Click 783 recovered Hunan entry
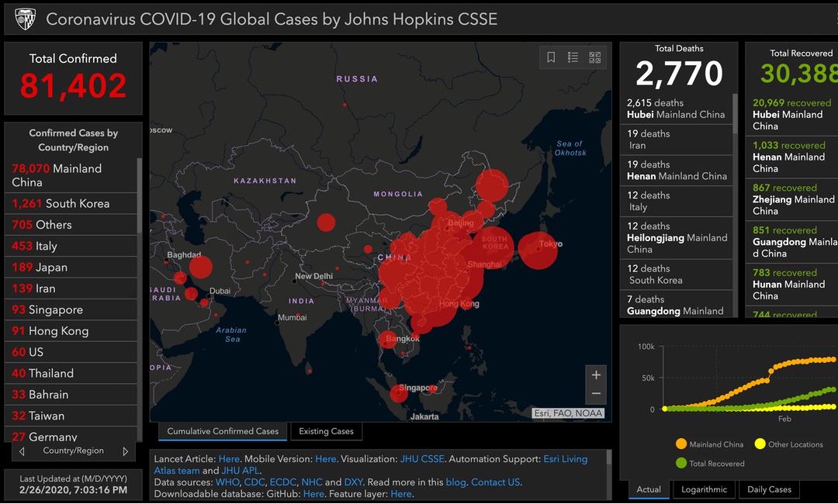Screen dimensions: 838x504 tap(792, 285)
